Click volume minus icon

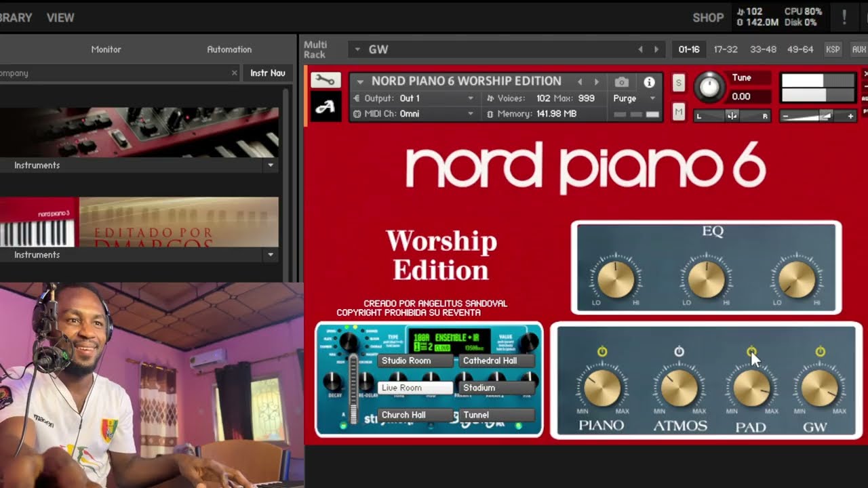point(786,117)
